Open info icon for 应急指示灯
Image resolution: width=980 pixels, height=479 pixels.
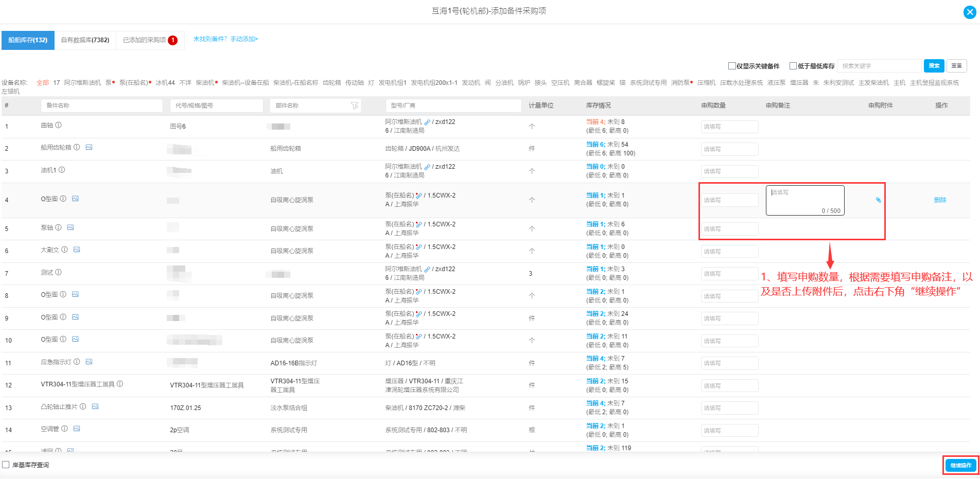tap(77, 362)
